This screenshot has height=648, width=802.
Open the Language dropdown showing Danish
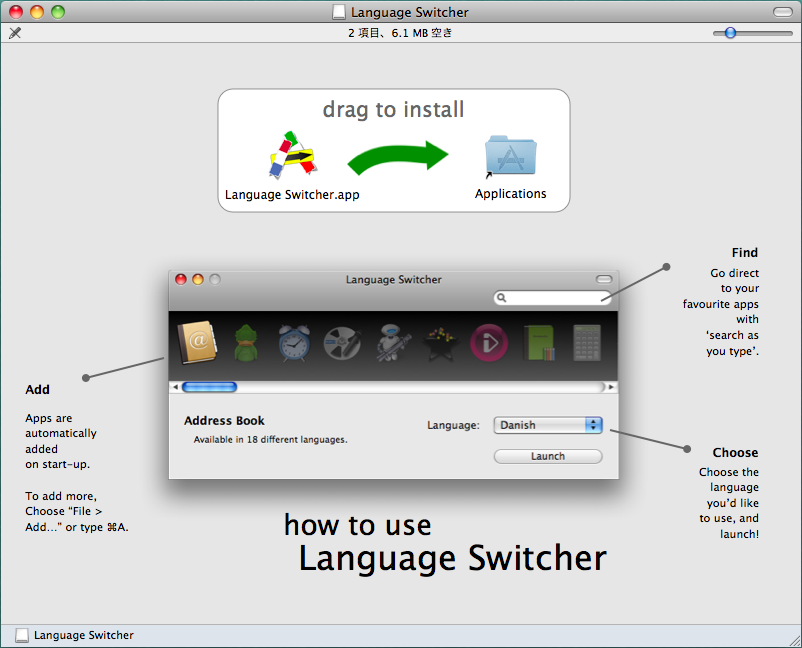[548, 425]
